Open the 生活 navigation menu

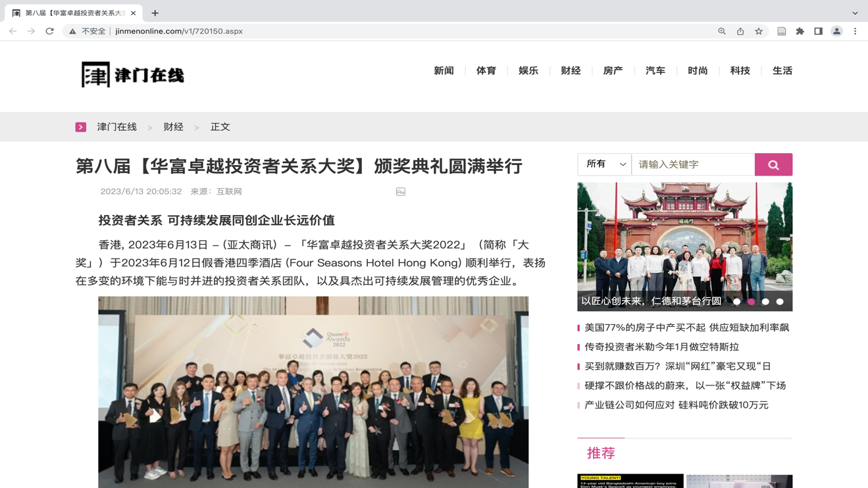click(x=782, y=70)
